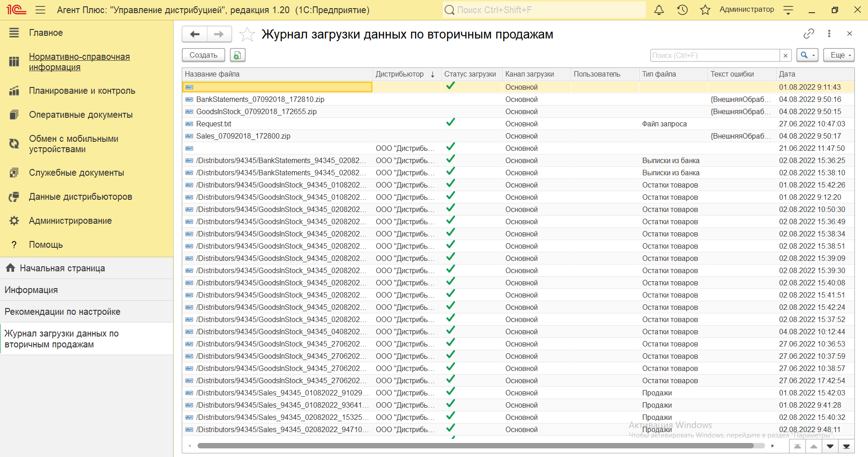868x457 pixels.
Task: Click the 1C logo icon
Action: coord(16,10)
